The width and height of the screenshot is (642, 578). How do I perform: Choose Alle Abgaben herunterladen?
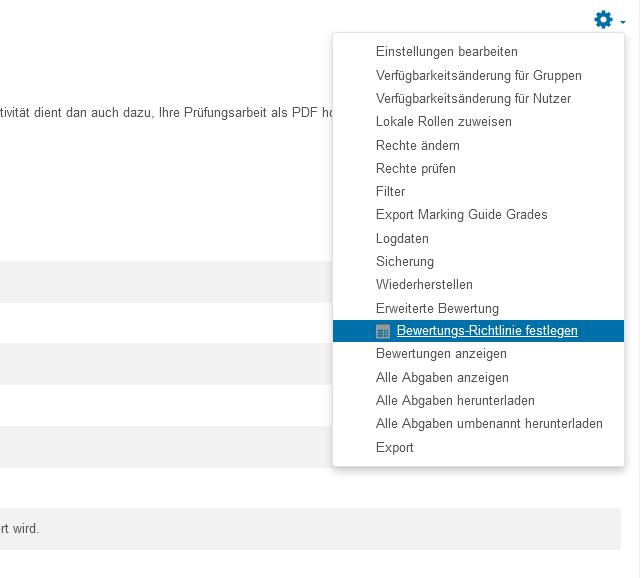(x=455, y=400)
